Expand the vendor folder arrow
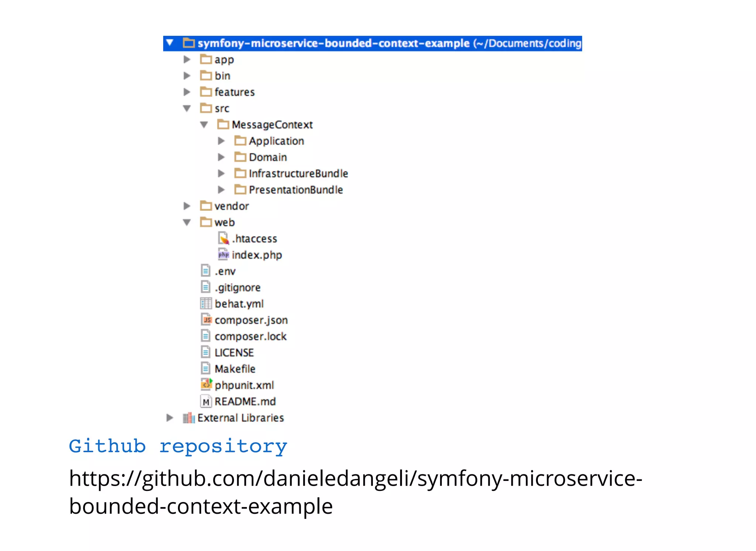This screenshot has height=551, width=756. click(187, 206)
